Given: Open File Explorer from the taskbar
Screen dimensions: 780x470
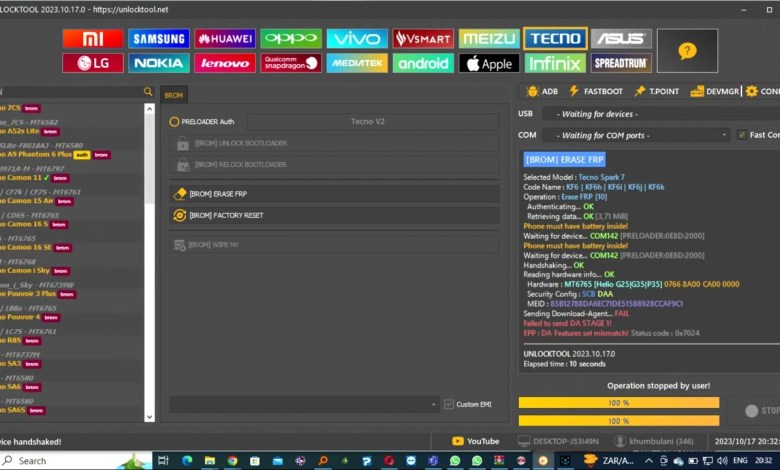Looking at the screenshot, I should tap(209, 461).
